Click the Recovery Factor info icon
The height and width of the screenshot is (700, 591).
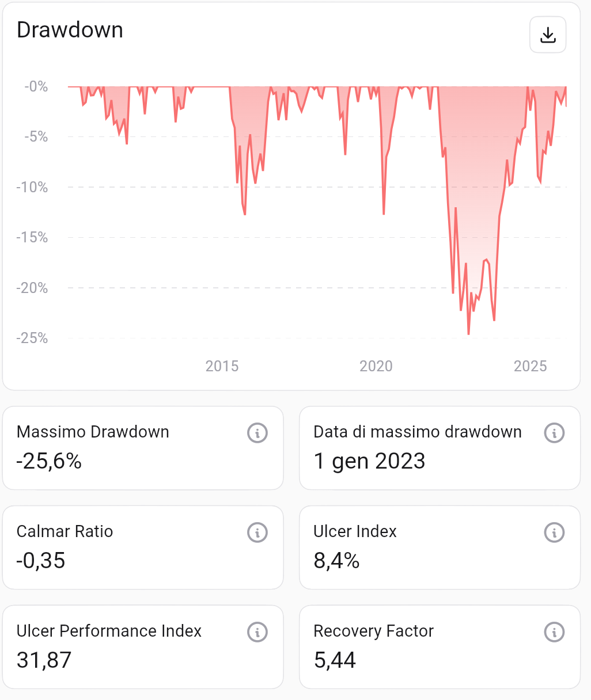[554, 631]
